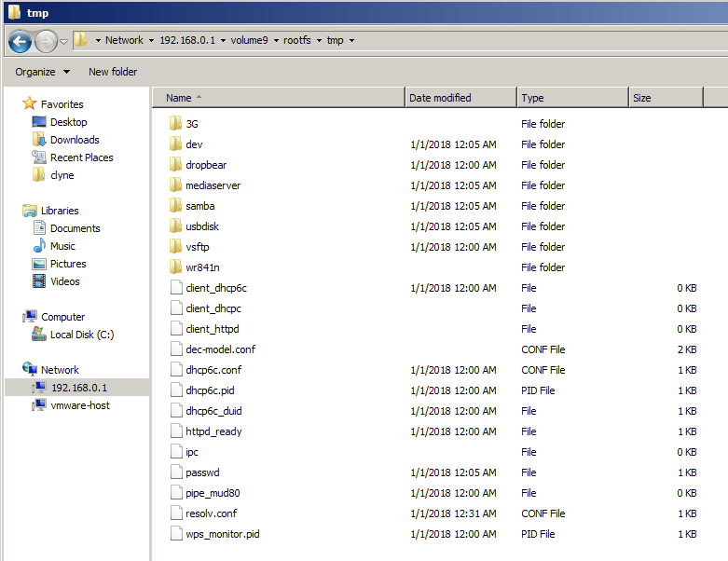Click the 192.168.0.1 breadcrumb segment
The width and height of the screenshot is (728, 561).
[x=187, y=40]
